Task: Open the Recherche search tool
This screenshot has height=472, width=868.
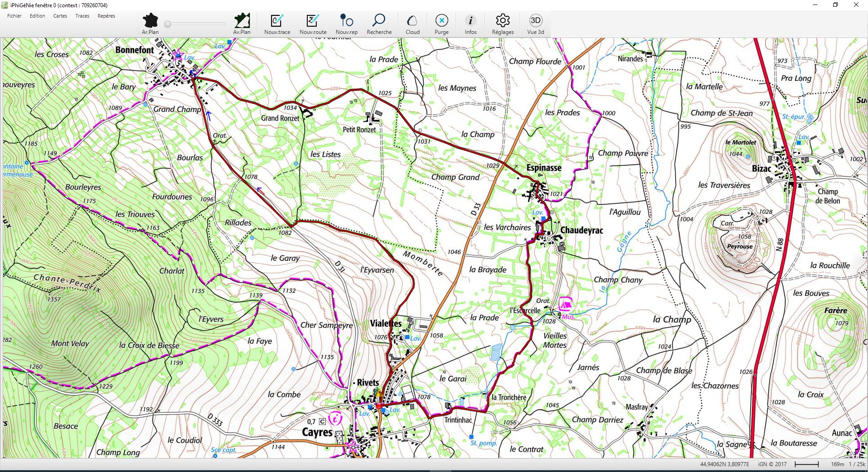Action: tap(379, 21)
